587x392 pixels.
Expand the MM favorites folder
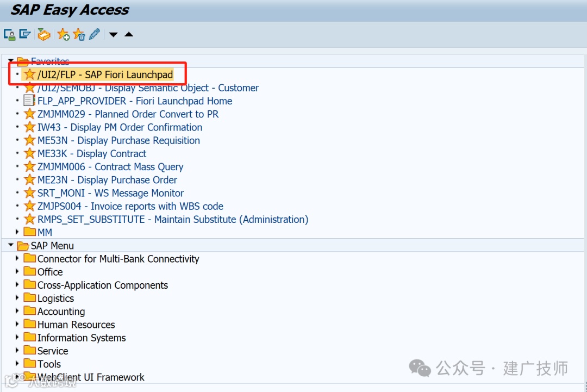point(18,232)
